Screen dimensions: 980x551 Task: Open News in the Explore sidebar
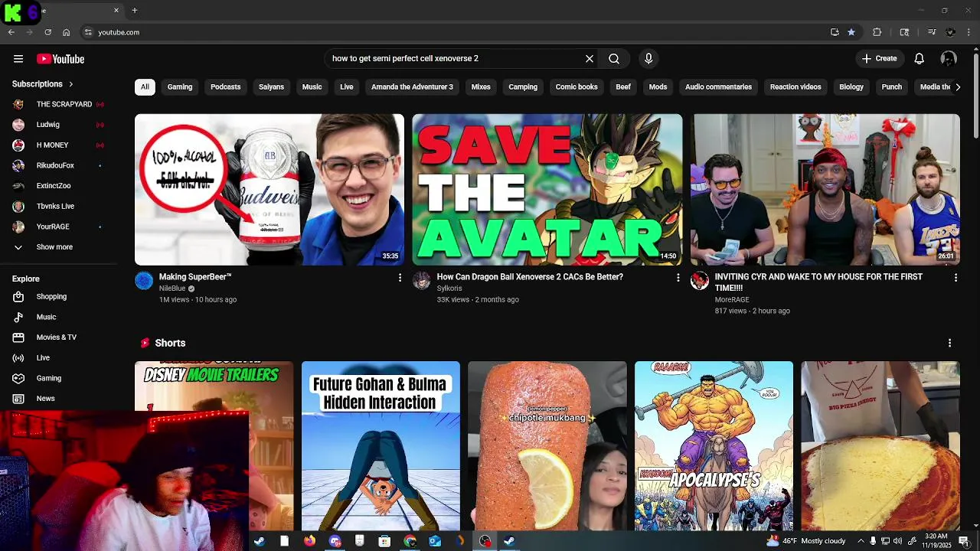pos(45,399)
